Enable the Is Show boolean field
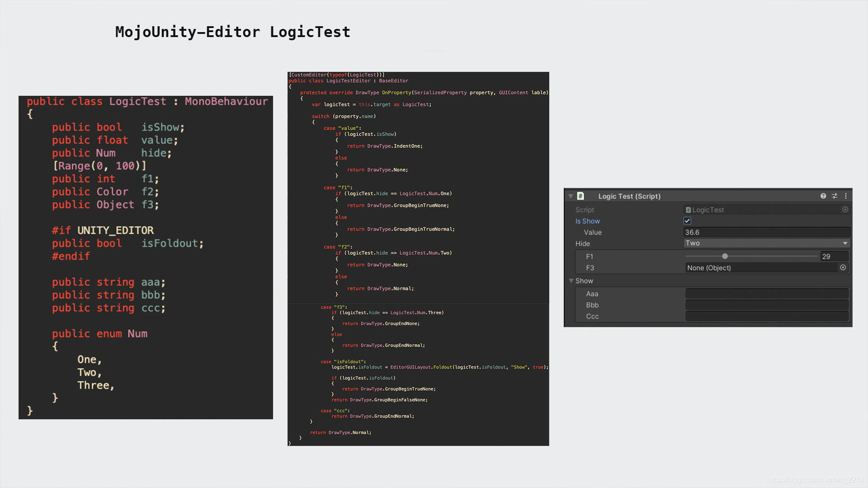This screenshot has height=488, width=868. (x=687, y=221)
